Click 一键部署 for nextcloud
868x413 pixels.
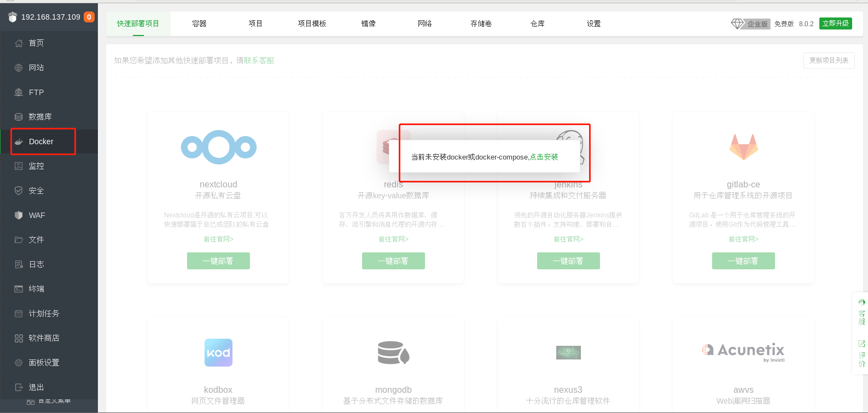[x=218, y=261]
